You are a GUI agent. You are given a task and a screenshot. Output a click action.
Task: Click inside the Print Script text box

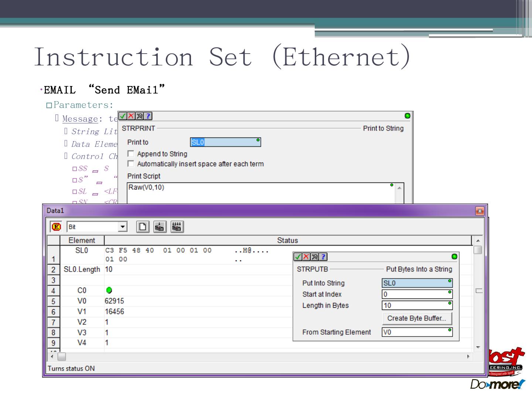point(261,193)
